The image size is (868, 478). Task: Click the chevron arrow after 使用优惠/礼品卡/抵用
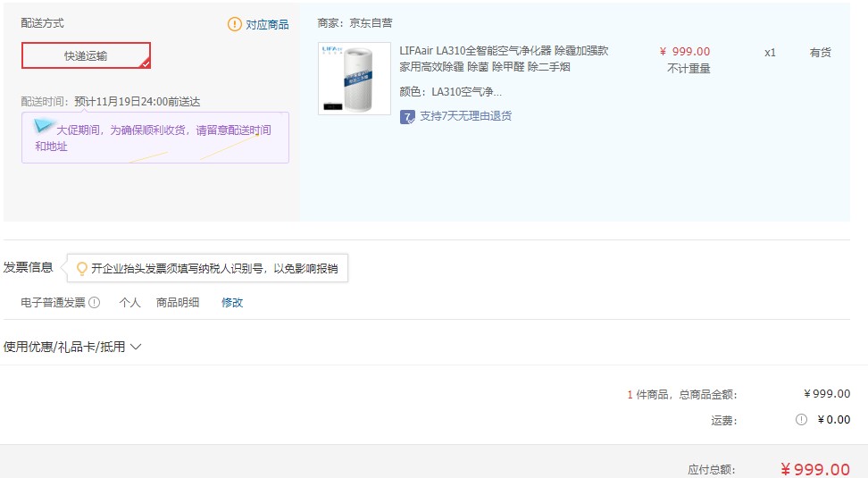136,347
